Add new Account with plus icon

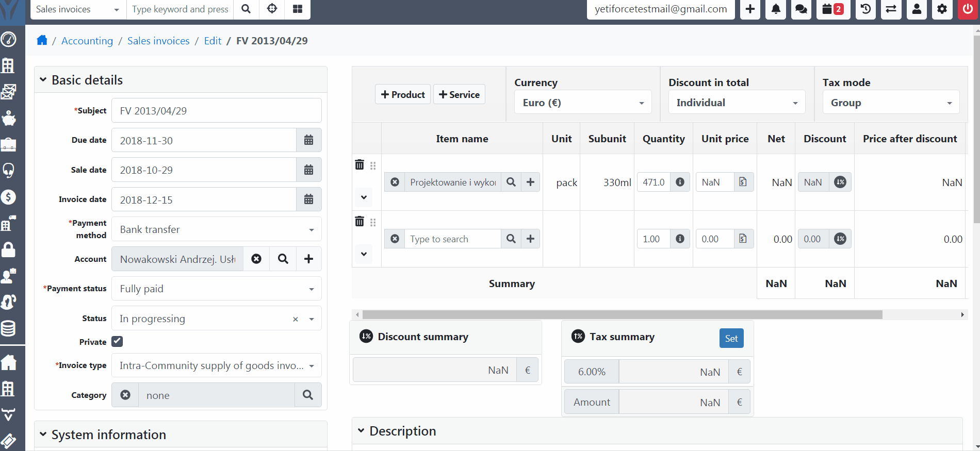pyautogui.click(x=308, y=259)
